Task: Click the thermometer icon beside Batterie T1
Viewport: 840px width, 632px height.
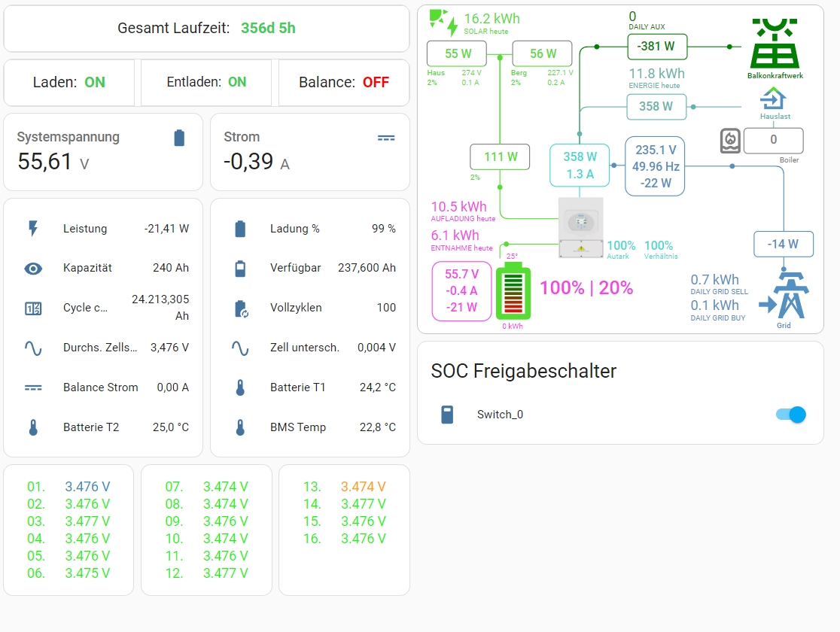Action: (240, 387)
